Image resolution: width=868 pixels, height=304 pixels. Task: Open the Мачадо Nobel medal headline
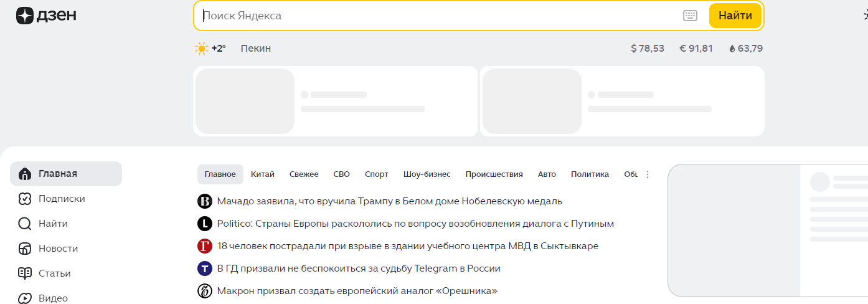389,201
